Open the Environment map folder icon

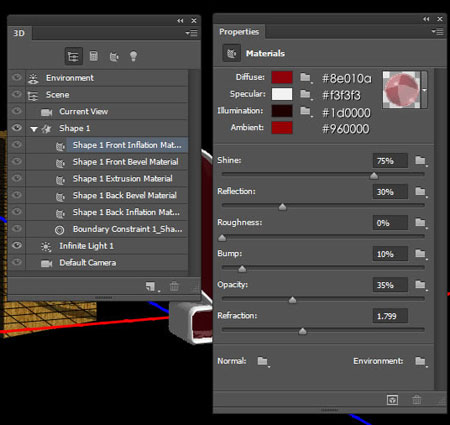point(420,361)
